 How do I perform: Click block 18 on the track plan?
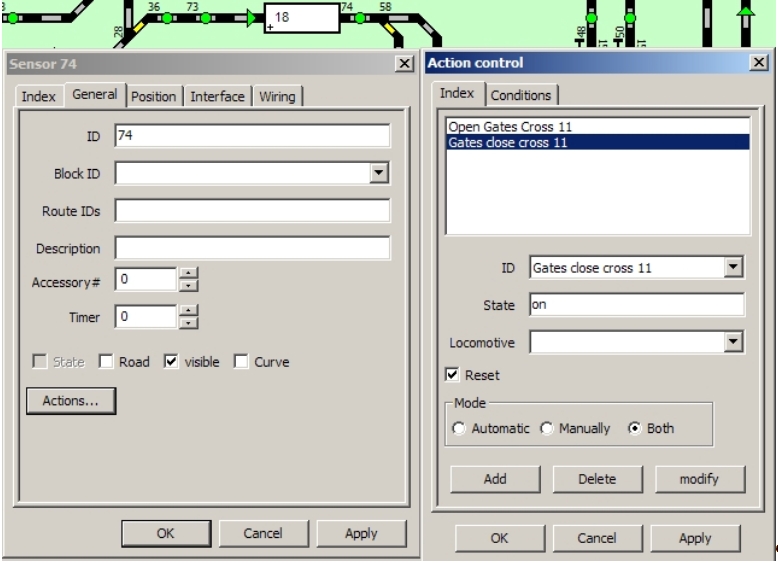pos(302,18)
